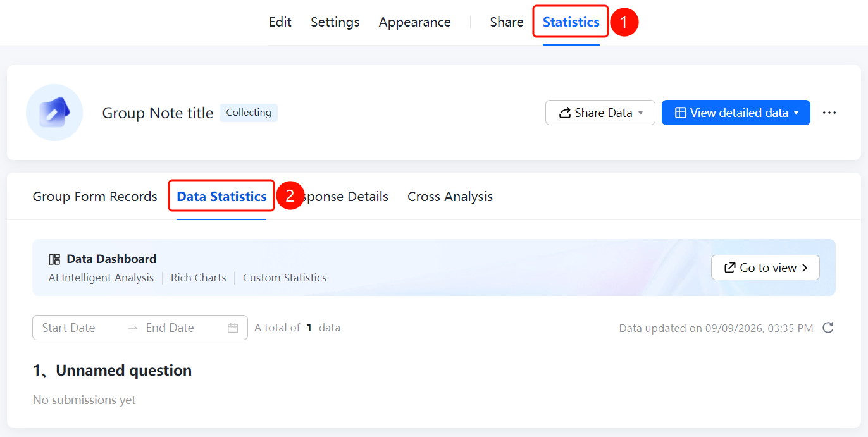The width and height of the screenshot is (868, 437).
Task: Go to the Appearance tab
Action: pos(415,22)
